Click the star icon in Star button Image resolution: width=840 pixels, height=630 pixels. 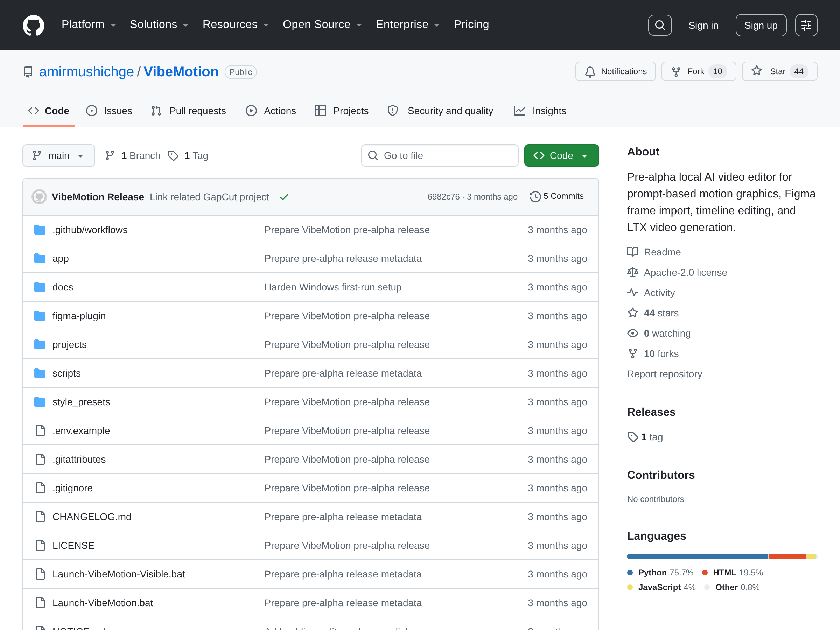[756, 71]
